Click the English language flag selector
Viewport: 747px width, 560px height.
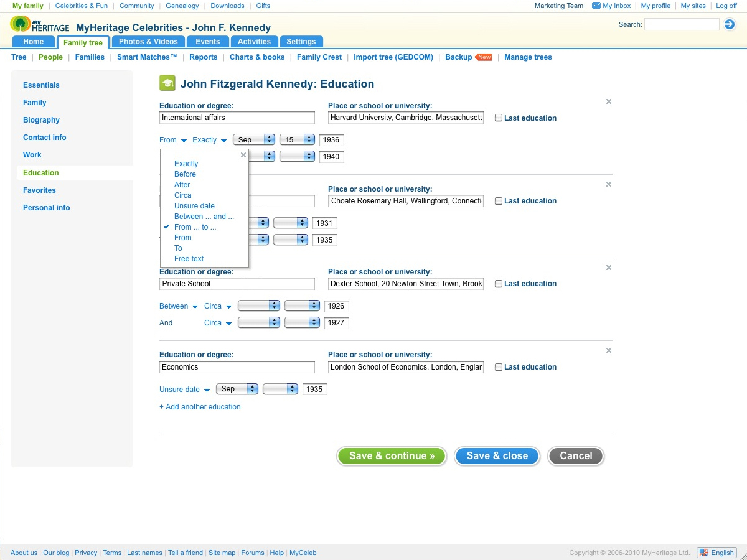716,553
